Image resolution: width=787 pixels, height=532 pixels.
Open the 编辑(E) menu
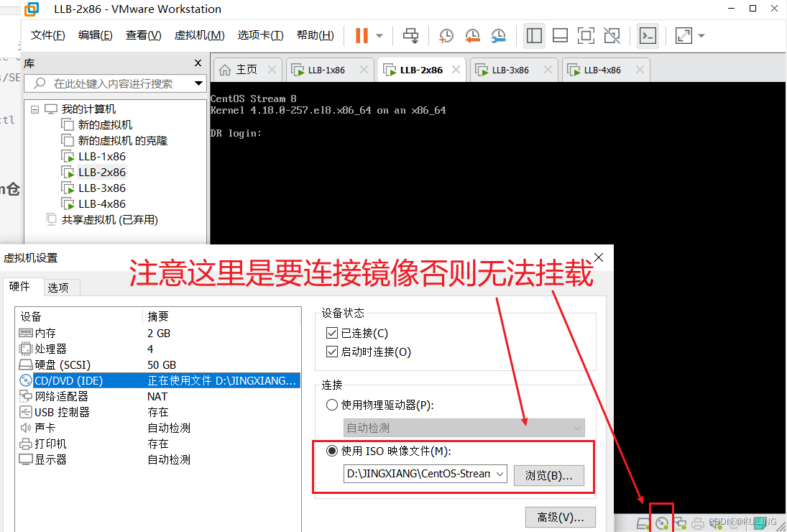pyautogui.click(x=96, y=35)
